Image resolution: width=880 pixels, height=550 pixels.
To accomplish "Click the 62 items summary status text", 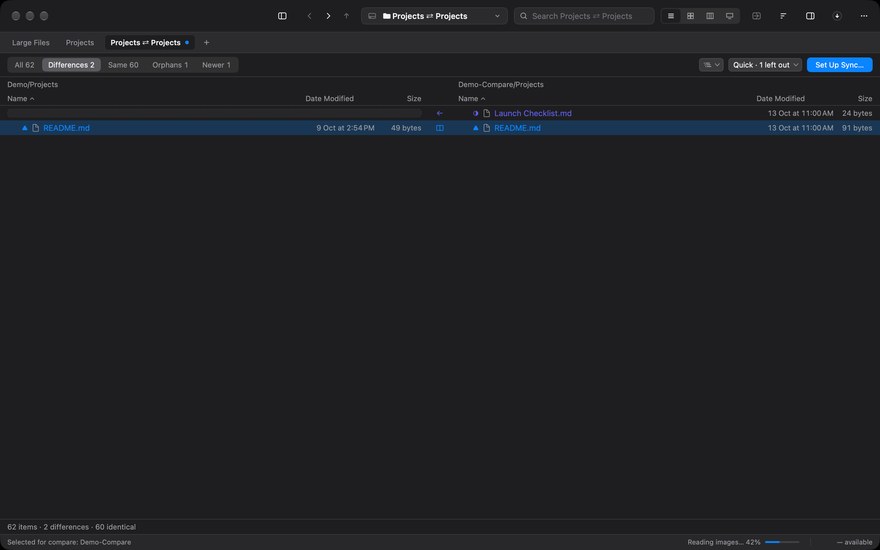I will [x=71, y=527].
